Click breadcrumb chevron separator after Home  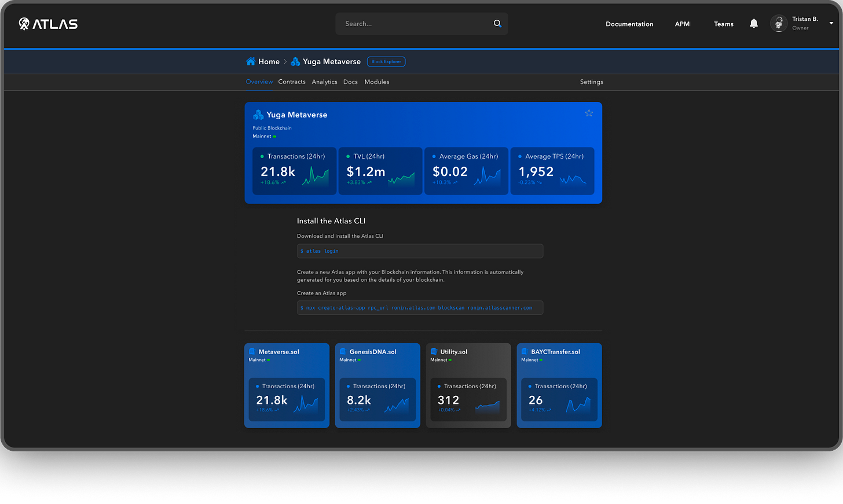[x=285, y=62]
